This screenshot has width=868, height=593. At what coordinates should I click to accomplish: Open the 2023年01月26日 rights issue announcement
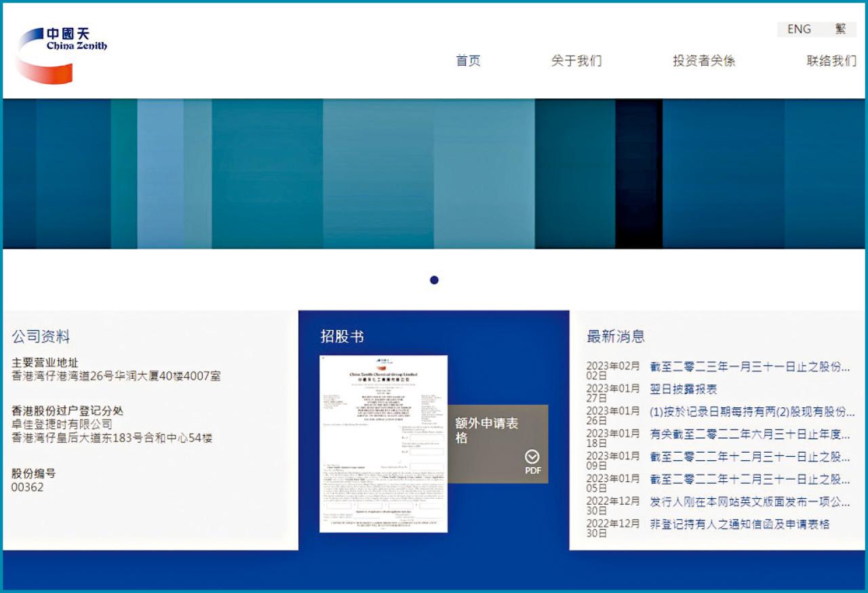pyautogui.click(x=752, y=412)
